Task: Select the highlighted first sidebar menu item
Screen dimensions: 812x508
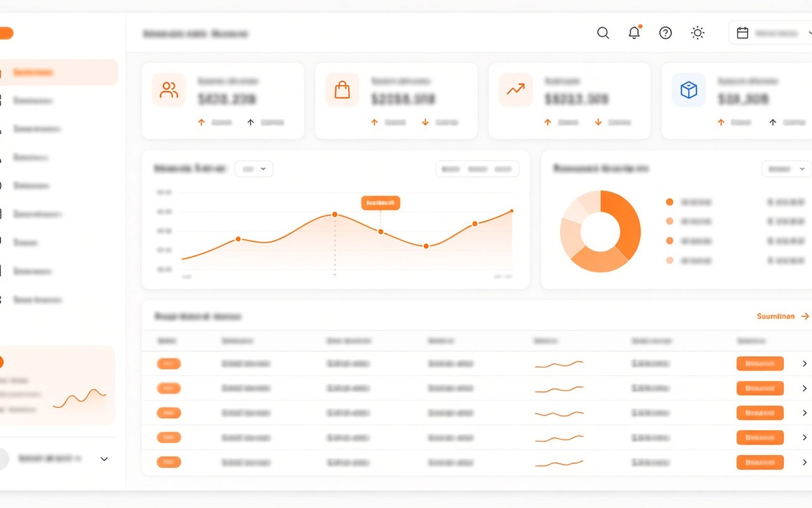Action: (x=59, y=72)
